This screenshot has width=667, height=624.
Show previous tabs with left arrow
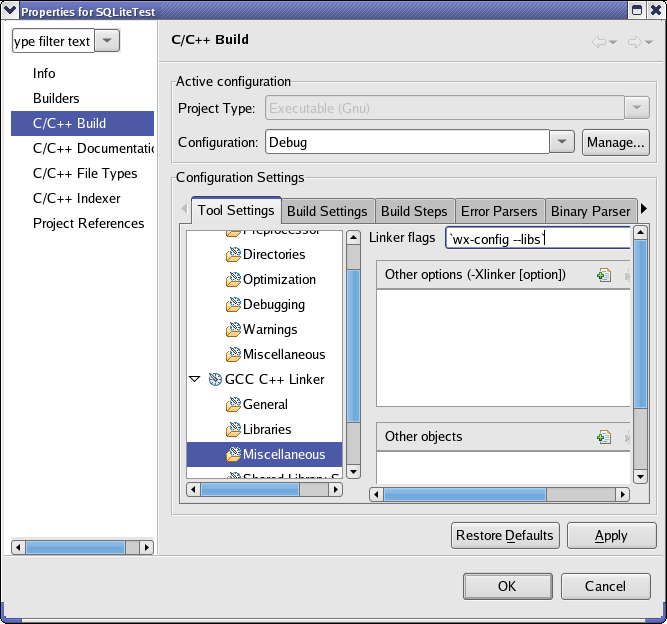click(184, 209)
